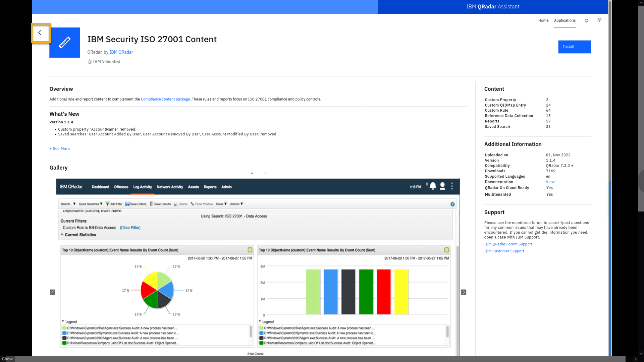Select the second gallery pagination dot

pos(265,173)
